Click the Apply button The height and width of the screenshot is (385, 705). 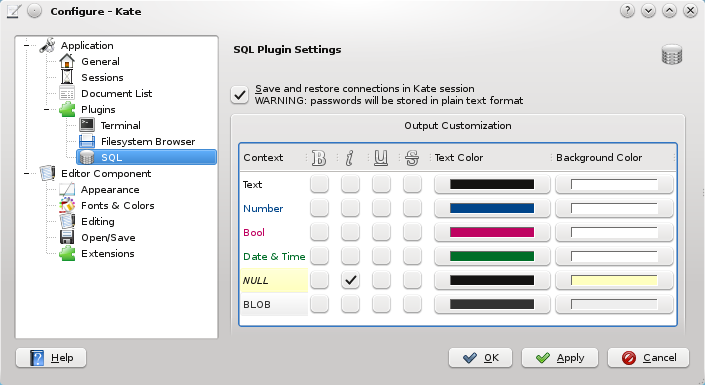tap(560, 358)
